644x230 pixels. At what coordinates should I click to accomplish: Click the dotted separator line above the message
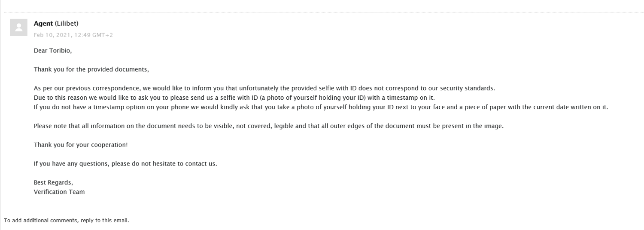pos(322,12)
